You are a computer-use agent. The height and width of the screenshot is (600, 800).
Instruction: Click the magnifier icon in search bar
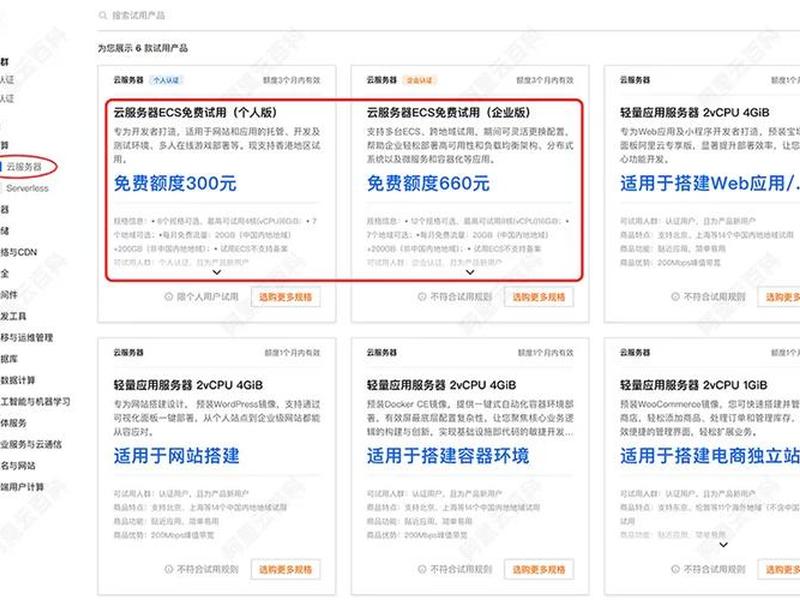pyautogui.click(x=103, y=15)
